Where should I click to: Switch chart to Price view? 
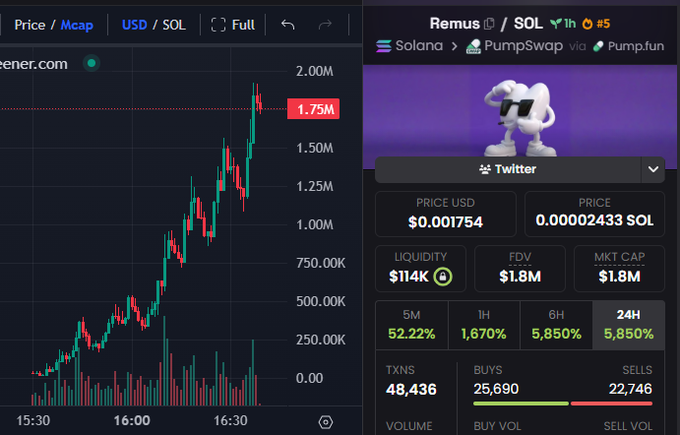pyautogui.click(x=29, y=25)
